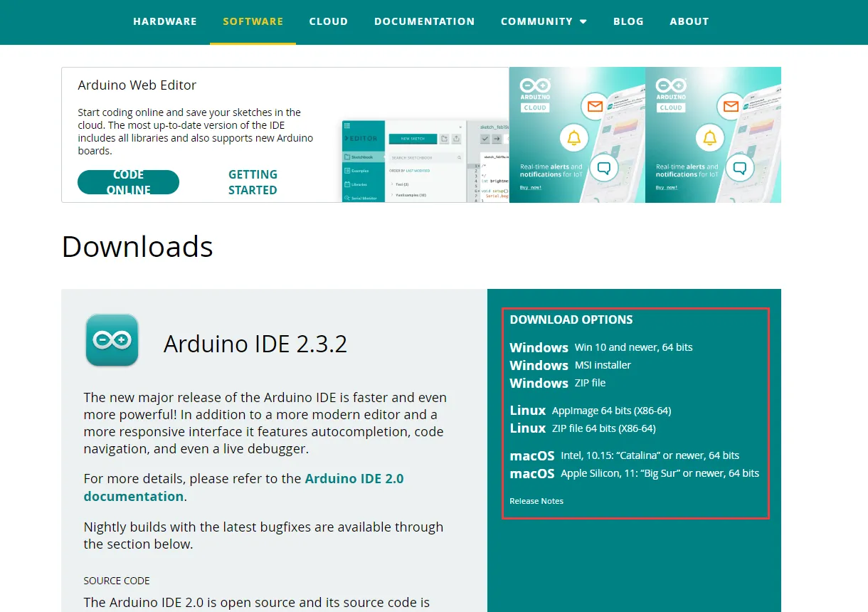Navigate to Documentation in top bar
Screen dimensions: 868x612
point(424,21)
